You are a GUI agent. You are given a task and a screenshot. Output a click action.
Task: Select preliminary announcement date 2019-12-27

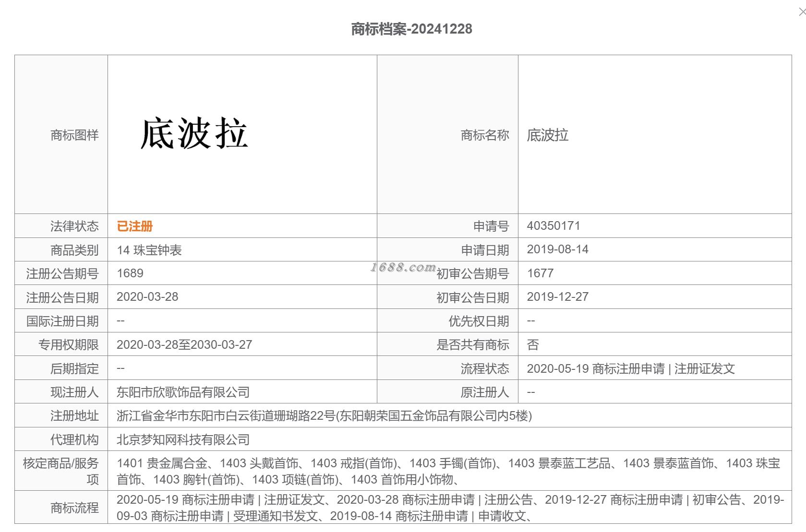(x=558, y=296)
